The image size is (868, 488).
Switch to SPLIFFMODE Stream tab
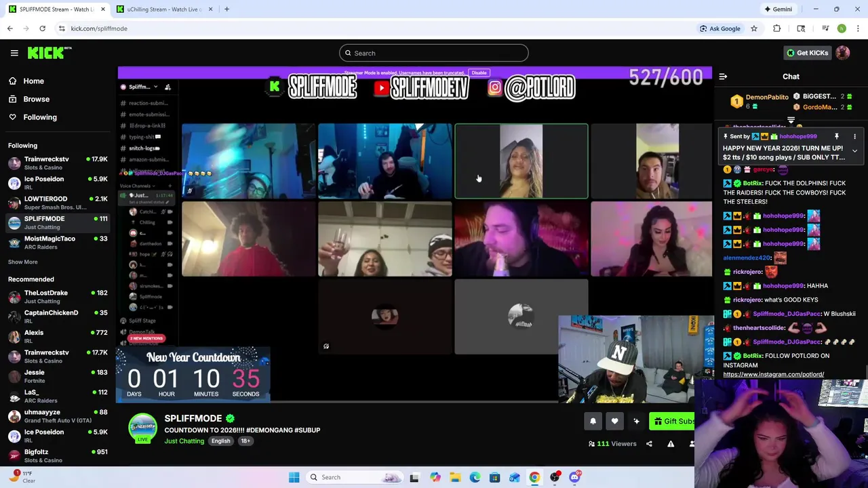56,9
